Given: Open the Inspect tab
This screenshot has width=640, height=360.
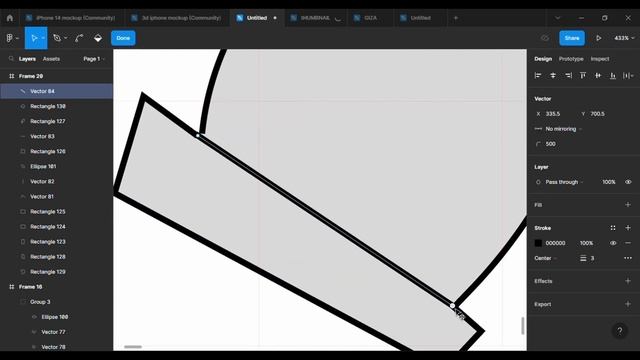Looking at the screenshot, I should pyautogui.click(x=600, y=59).
